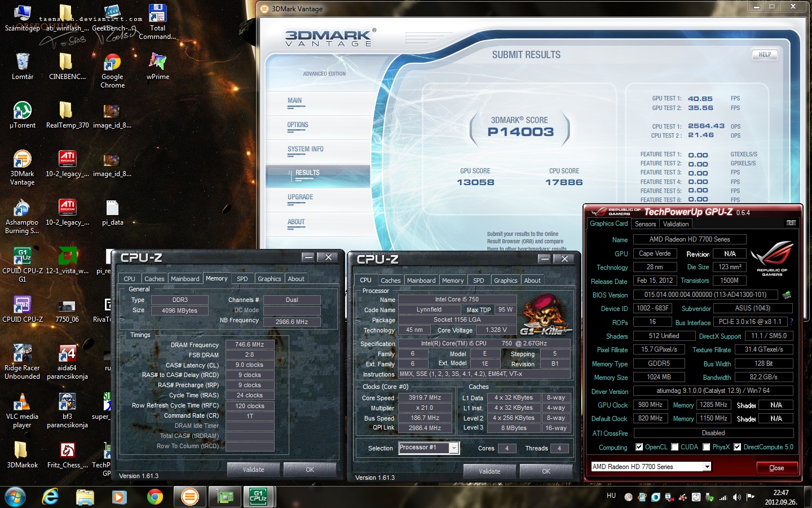Screen dimensions: 812x508
Task: Click the HU language indicator in tray
Action: tap(611, 496)
